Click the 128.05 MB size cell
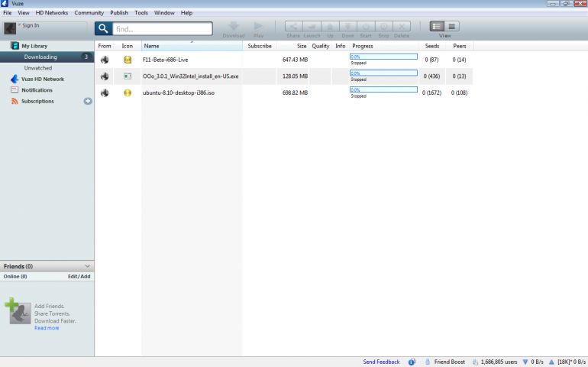The width and height of the screenshot is (588, 367). [x=295, y=76]
